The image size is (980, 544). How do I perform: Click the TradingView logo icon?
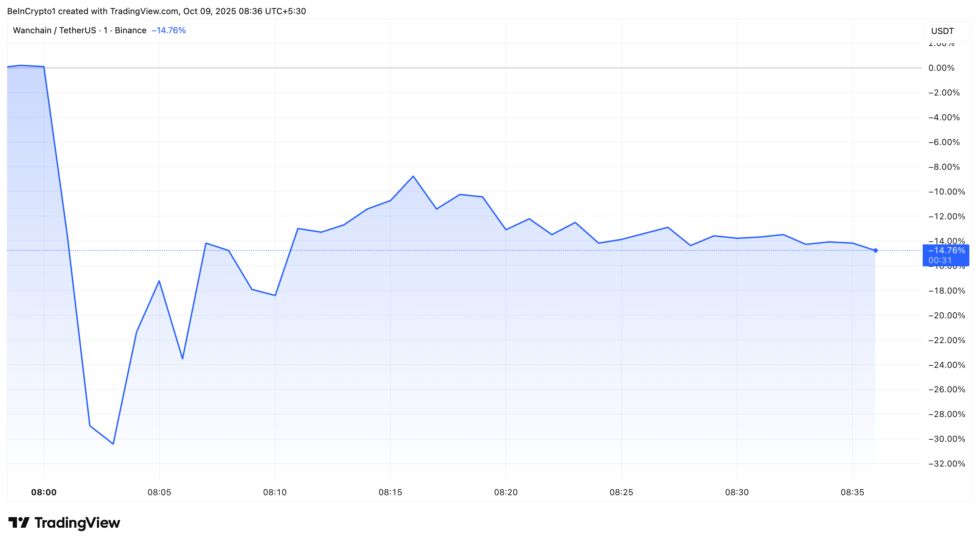(19, 522)
